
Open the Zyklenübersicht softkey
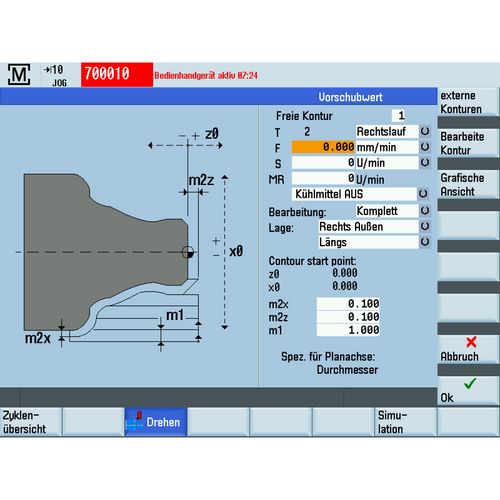click(x=31, y=422)
